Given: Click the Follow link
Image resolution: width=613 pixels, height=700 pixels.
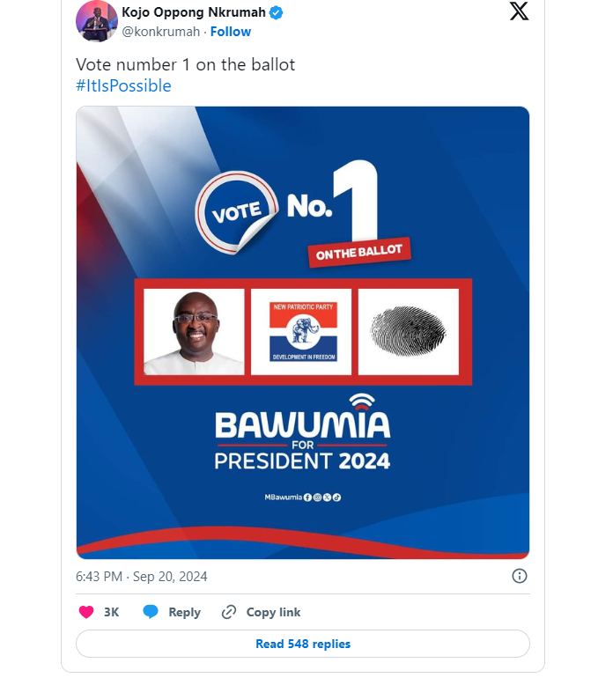Looking at the screenshot, I should pyautogui.click(x=231, y=32).
